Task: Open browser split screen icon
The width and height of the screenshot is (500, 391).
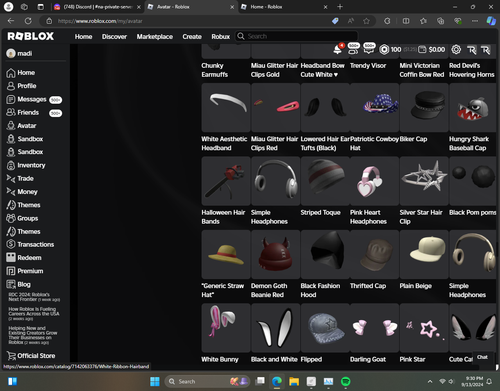Action: pos(406,21)
